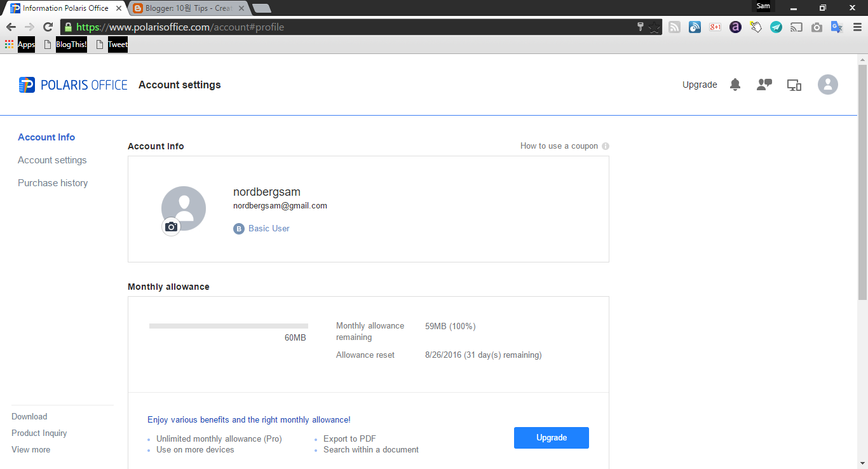Image resolution: width=868 pixels, height=469 pixels.
Task: Open the Chrome menu hamburger icon
Action: (x=857, y=27)
